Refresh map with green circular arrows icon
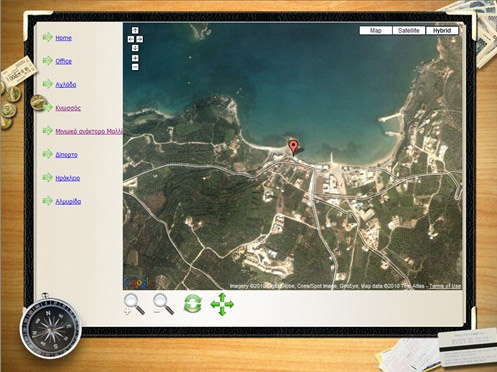The image size is (497, 372). [x=193, y=304]
